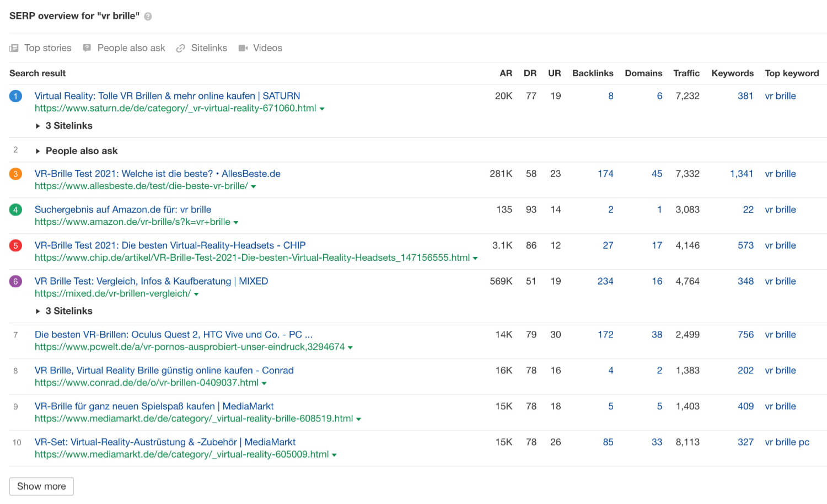The width and height of the screenshot is (827, 504).
Task: Open the Conrad VR Brille result title
Action: (164, 371)
